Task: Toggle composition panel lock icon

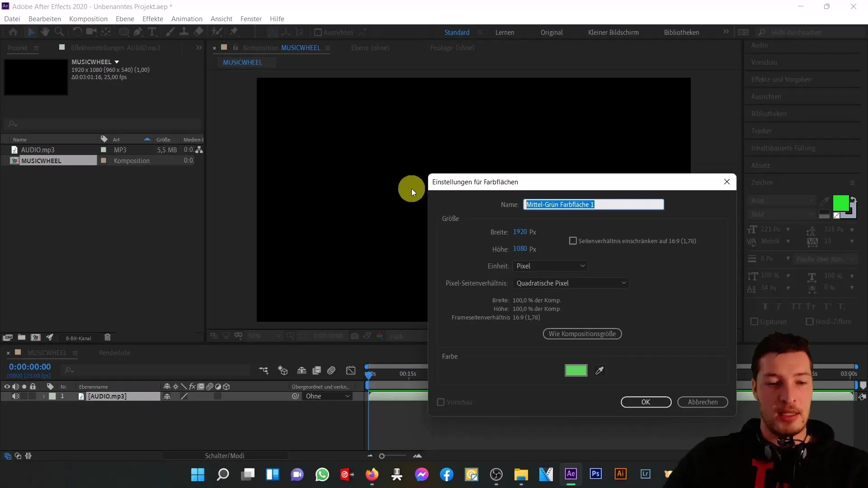Action: 236,47
